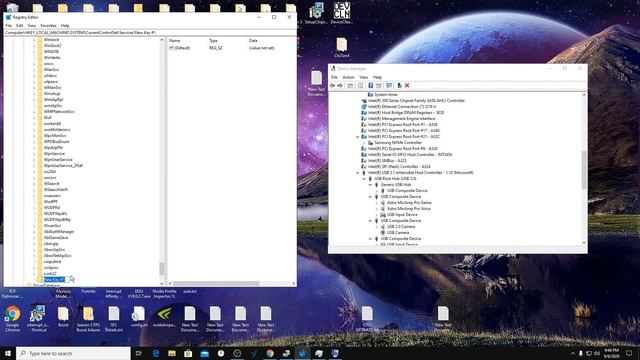640x360 pixels.
Task: Click Registry values pane horizontal scrollbar
Action: (x=216, y=283)
